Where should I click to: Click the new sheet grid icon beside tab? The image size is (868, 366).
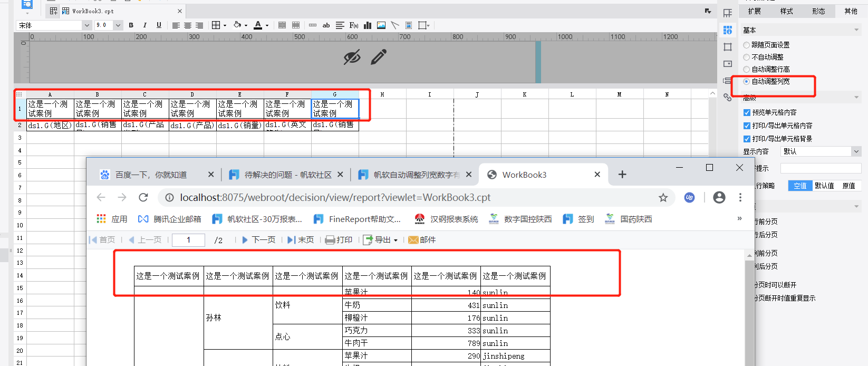pyautogui.click(x=53, y=11)
